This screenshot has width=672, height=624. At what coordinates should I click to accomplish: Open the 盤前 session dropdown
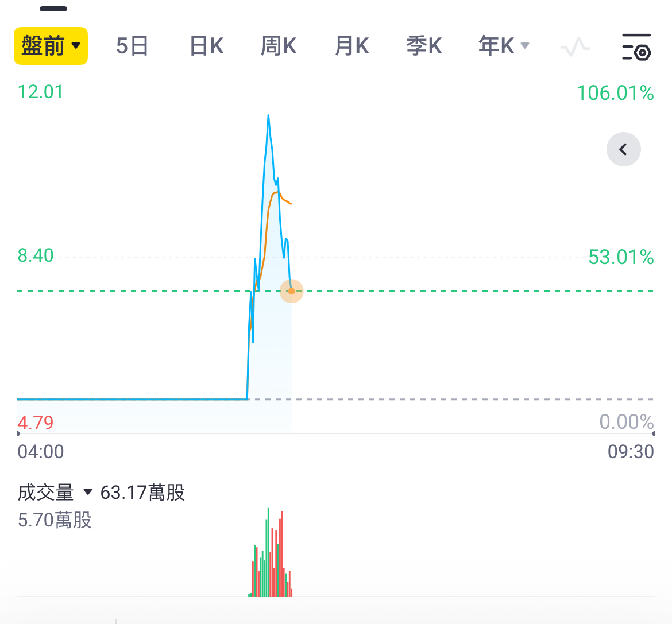[x=51, y=46]
